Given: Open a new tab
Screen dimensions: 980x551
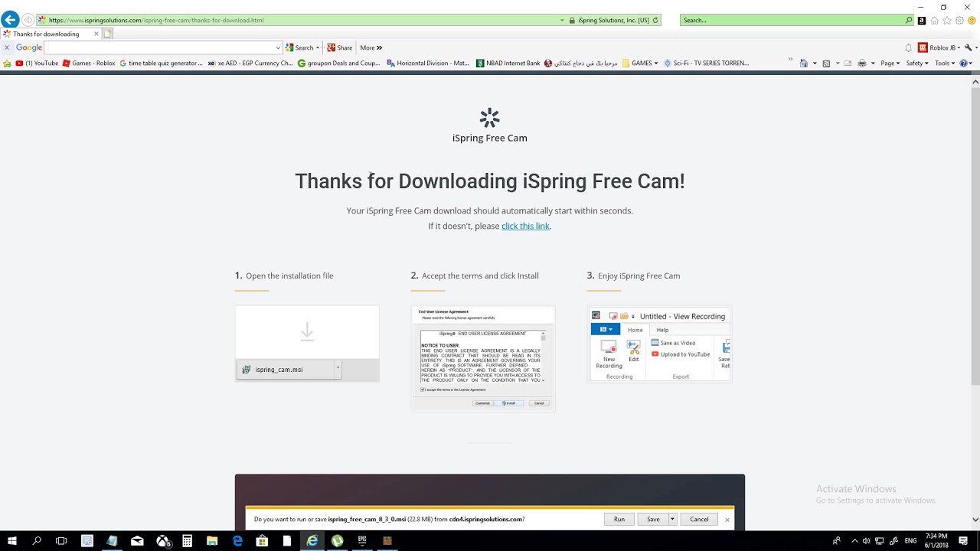Looking at the screenshot, I should (108, 34).
